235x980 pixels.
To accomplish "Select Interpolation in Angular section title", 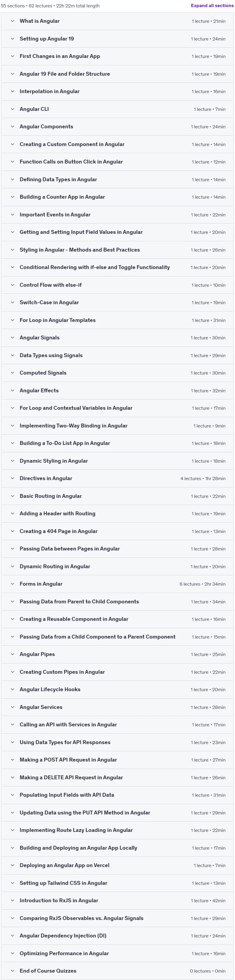I will [49, 92].
